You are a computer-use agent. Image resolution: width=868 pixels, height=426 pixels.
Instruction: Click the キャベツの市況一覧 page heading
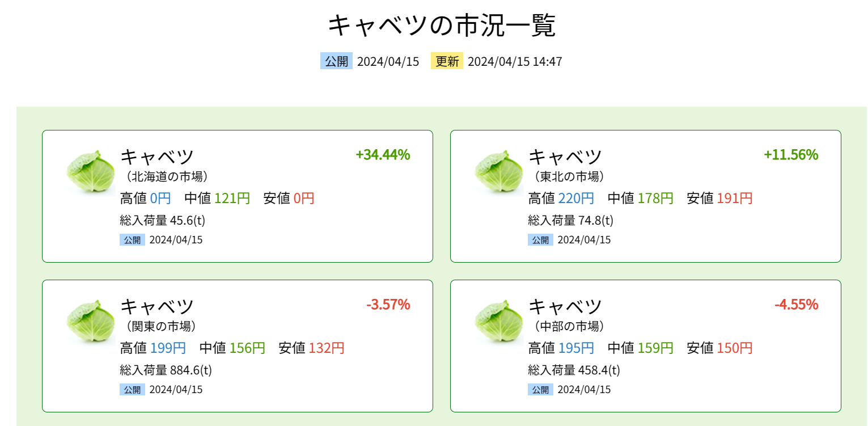tap(442, 25)
